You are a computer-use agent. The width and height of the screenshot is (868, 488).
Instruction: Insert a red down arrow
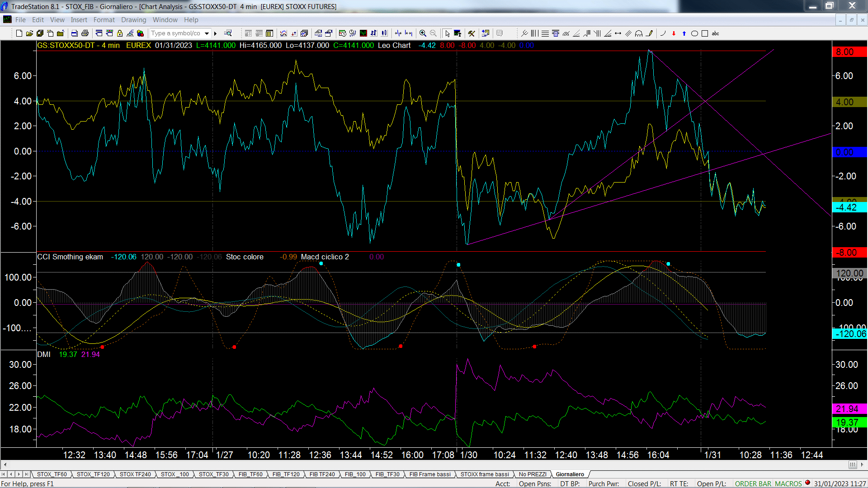(x=674, y=33)
